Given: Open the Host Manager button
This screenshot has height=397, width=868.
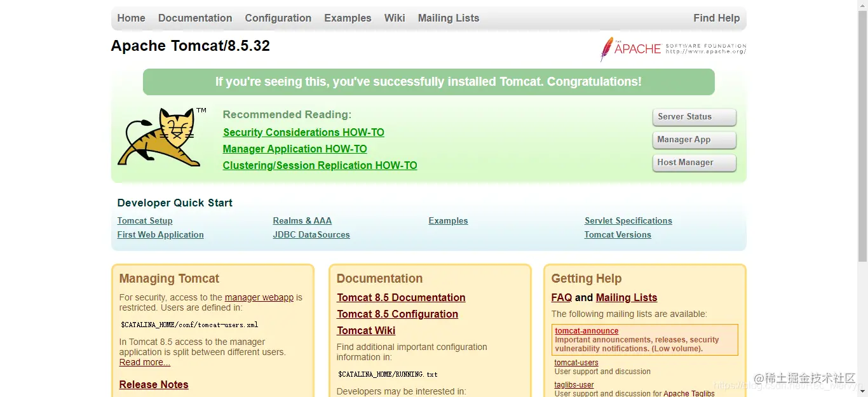Looking at the screenshot, I should [x=694, y=163].
